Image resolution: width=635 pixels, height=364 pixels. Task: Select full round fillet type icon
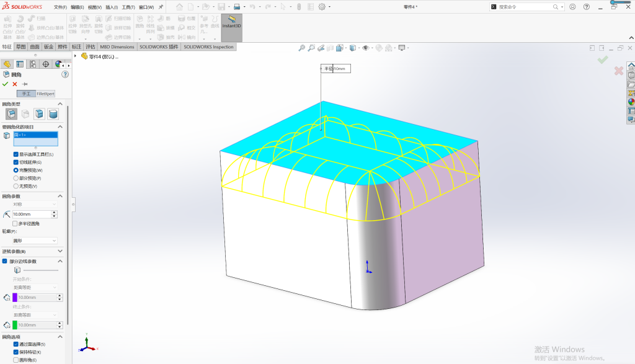coord(53,114)
